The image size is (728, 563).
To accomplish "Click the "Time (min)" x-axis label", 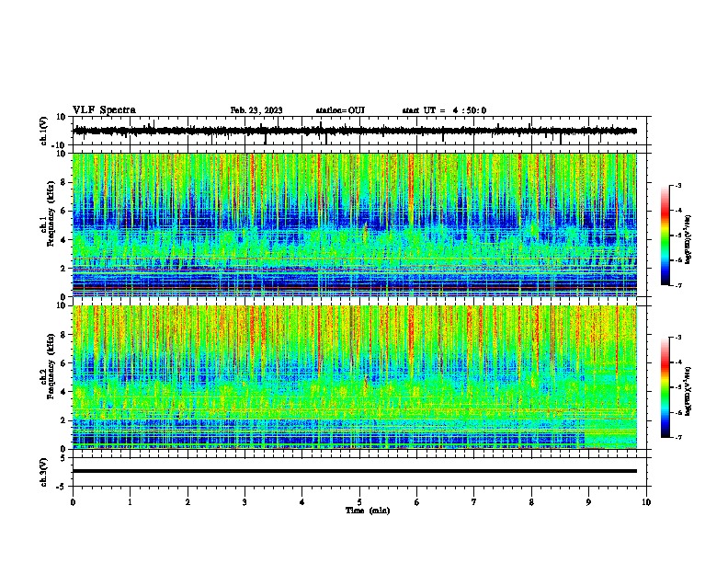I will click(368, 511).
